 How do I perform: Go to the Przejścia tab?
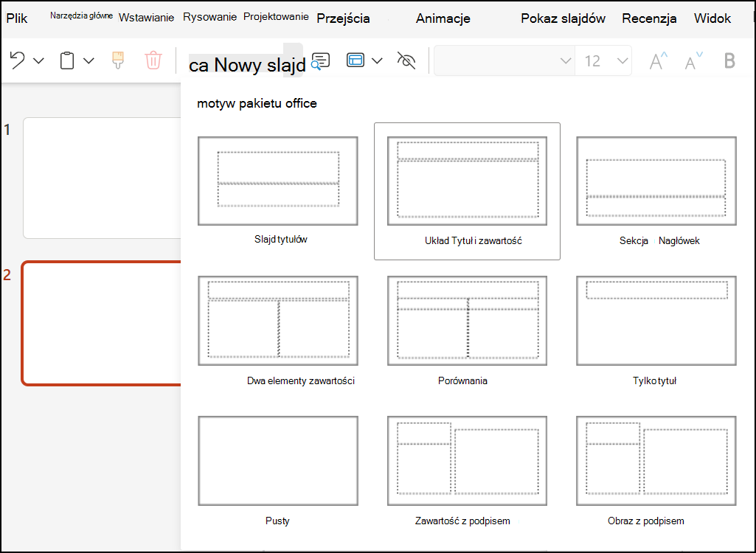[x=343, y=18]
